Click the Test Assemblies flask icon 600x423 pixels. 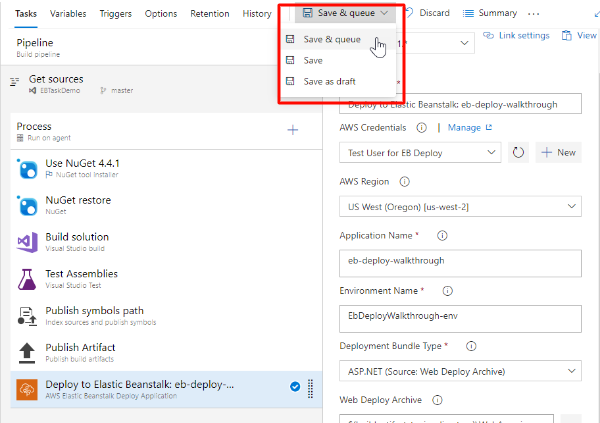click(x=27, y=279)
